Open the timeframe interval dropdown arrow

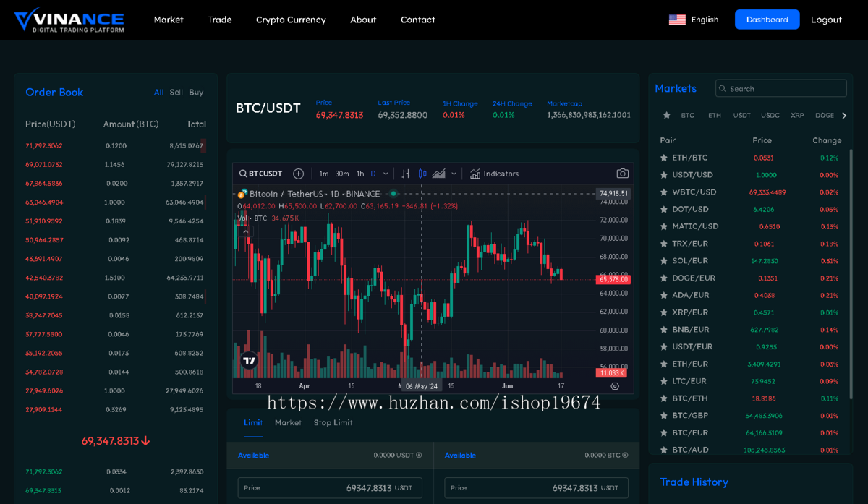coord(386,174)
